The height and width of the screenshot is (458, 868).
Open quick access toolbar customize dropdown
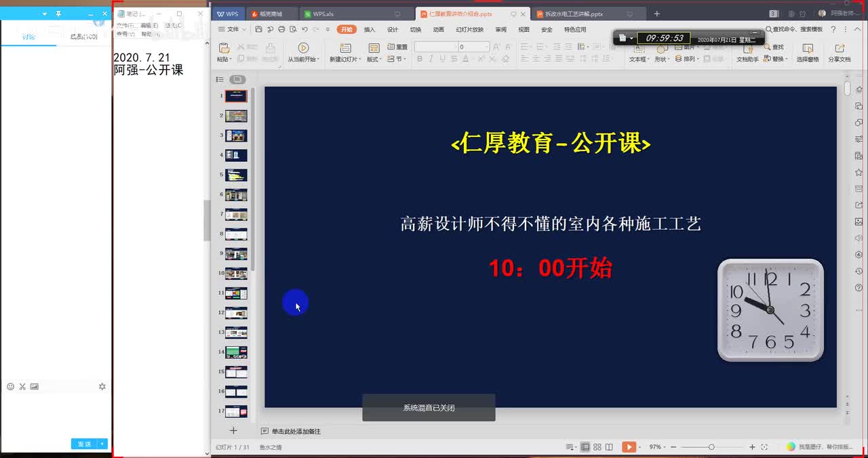click(328, 30)
